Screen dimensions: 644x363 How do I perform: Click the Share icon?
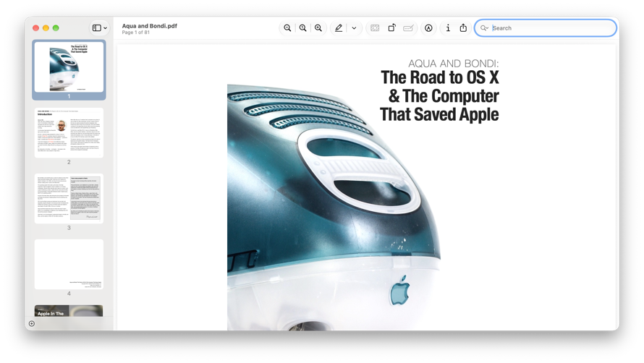coord(463,28)
